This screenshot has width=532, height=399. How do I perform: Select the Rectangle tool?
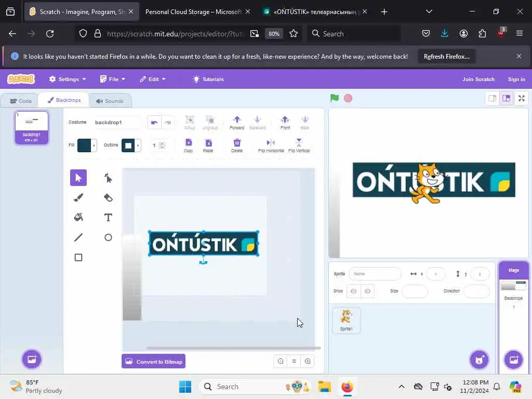pyautogui.click(x=78, y=257)
